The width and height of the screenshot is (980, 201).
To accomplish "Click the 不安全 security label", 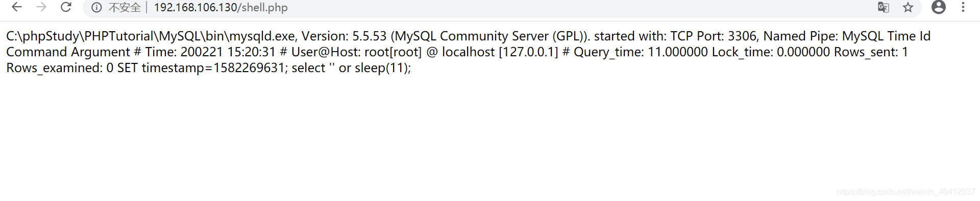I will (125, 8).
